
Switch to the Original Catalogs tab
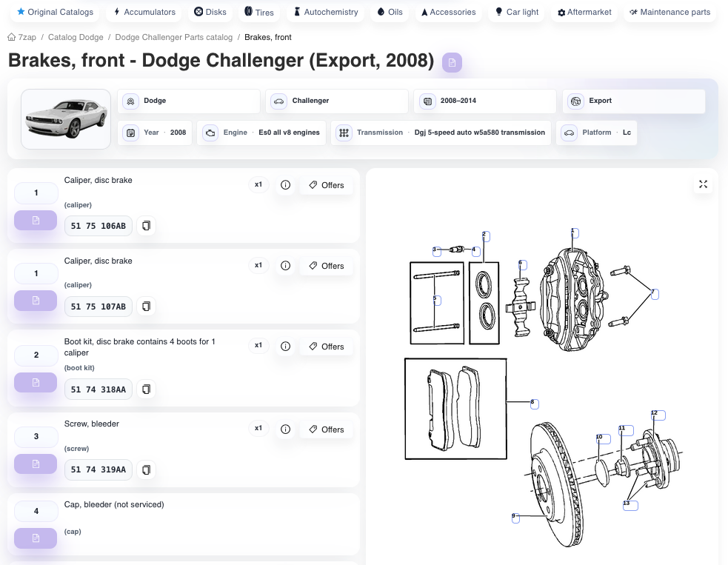point(56,13)
